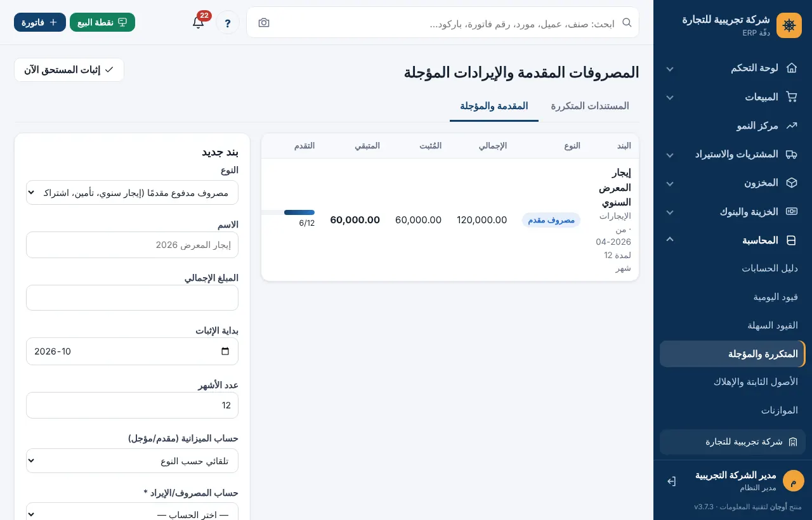Screen dimensions: 812x520
Task: Expand the المشتريات والاستيراد menu chevron
Action: [670, 155]
